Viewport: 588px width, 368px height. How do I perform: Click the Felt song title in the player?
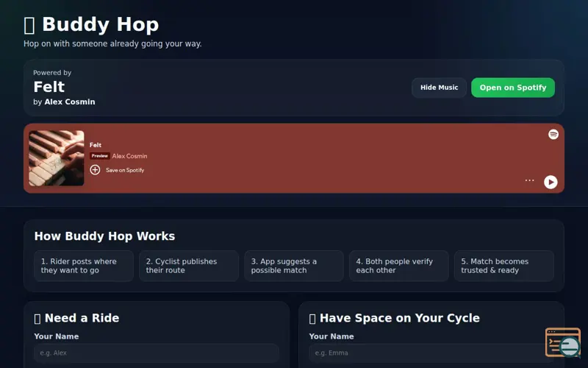pyautogui.click(x=96, y=145)
